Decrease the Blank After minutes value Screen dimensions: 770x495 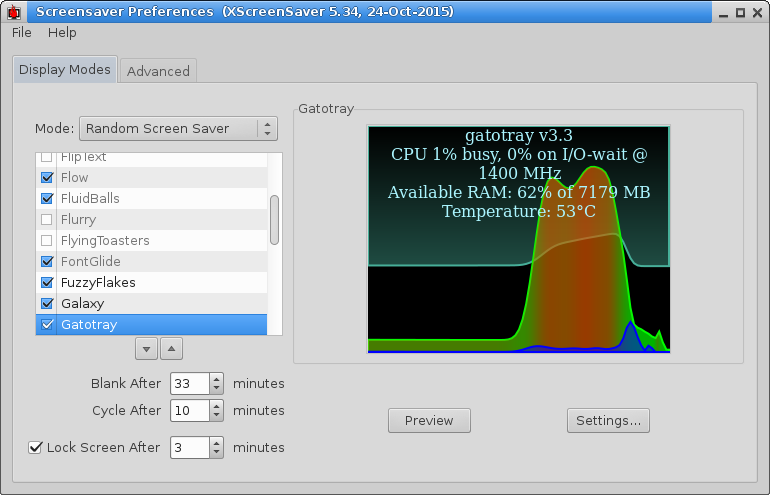pyautogui.click(x=217, y=388)
